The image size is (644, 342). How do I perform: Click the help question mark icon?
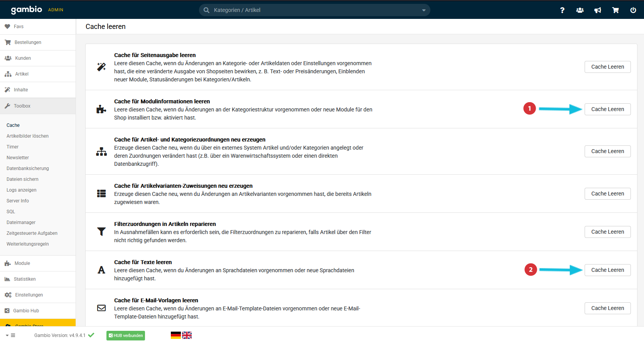(562, 10)
